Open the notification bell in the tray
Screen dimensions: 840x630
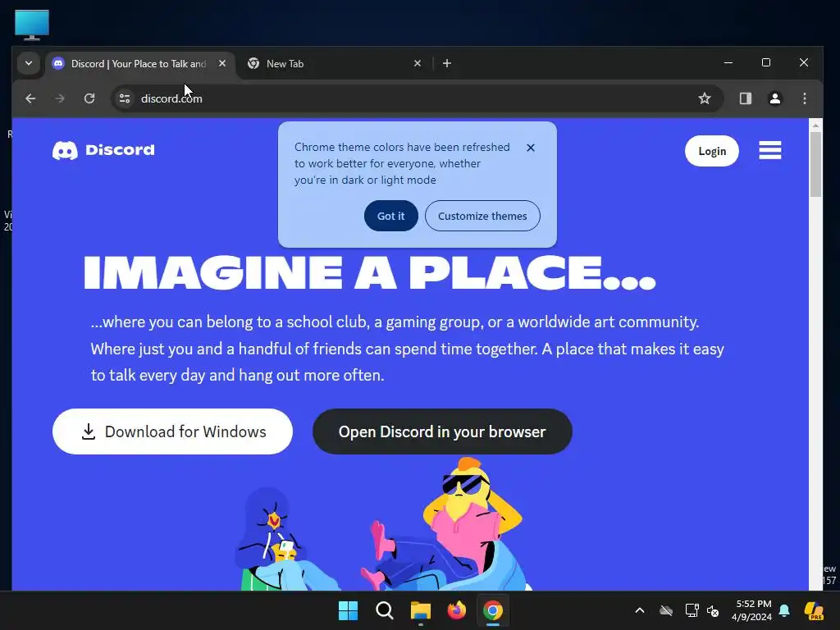[x=784, y=610]
